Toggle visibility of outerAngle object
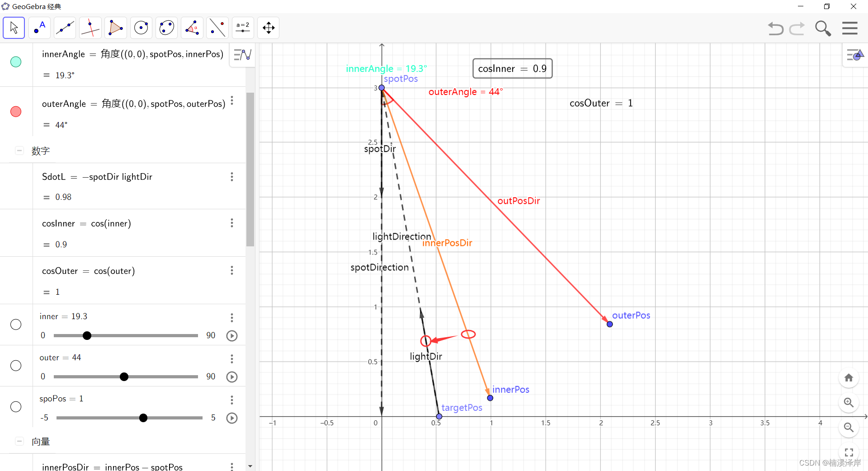The height and width of the screenshot is (471, 868). coord(16,112)
